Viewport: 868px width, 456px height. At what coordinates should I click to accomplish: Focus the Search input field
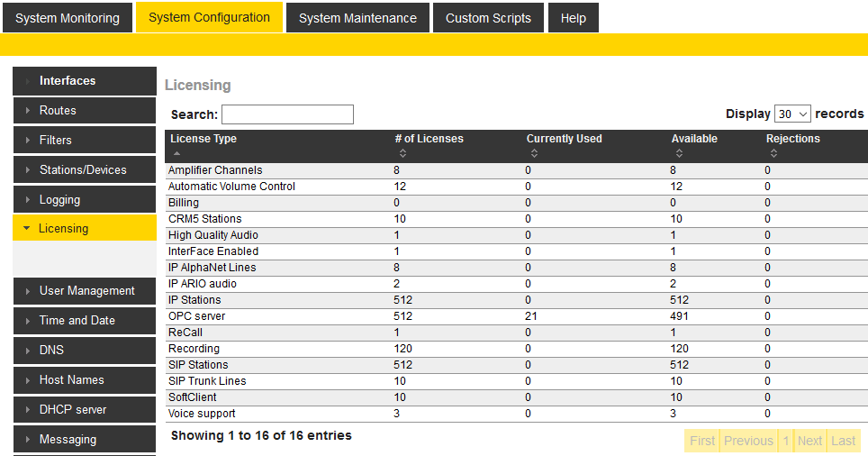click(287, 114)
